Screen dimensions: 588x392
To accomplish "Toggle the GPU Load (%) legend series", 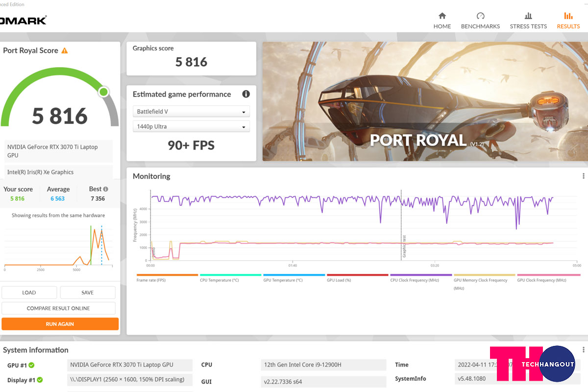I will tap(357, 278).
